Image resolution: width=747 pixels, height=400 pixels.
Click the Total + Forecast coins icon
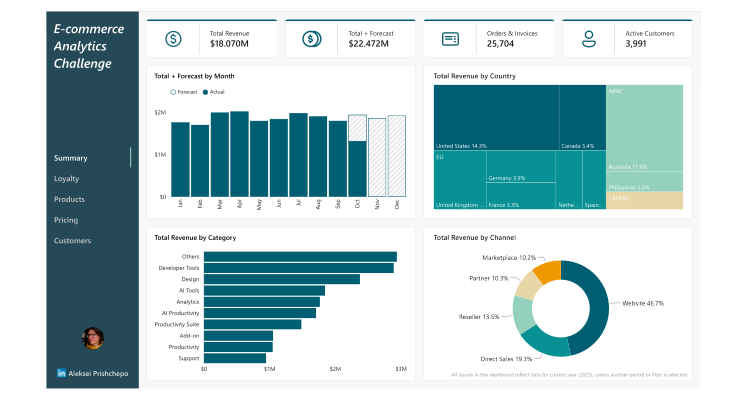click(311, 39)
